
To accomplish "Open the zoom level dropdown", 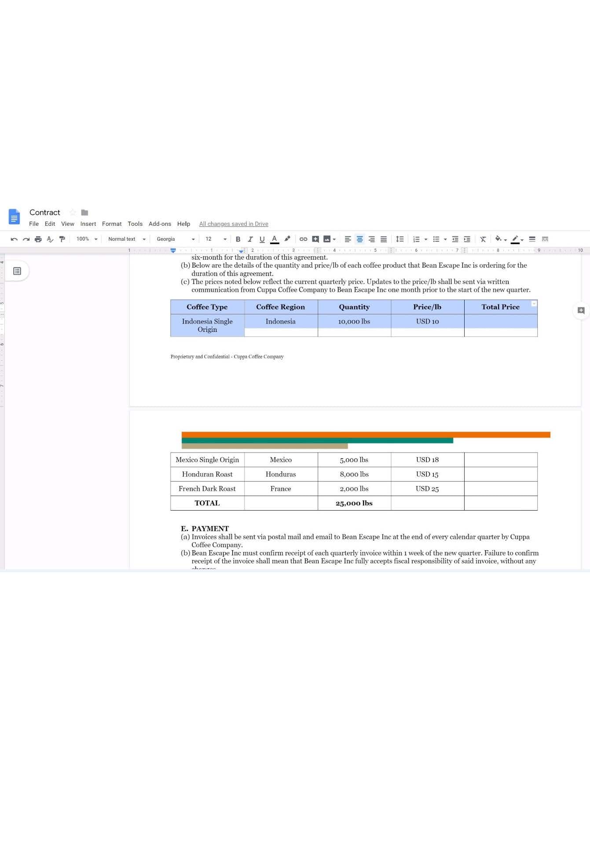I will click(87, 239).
